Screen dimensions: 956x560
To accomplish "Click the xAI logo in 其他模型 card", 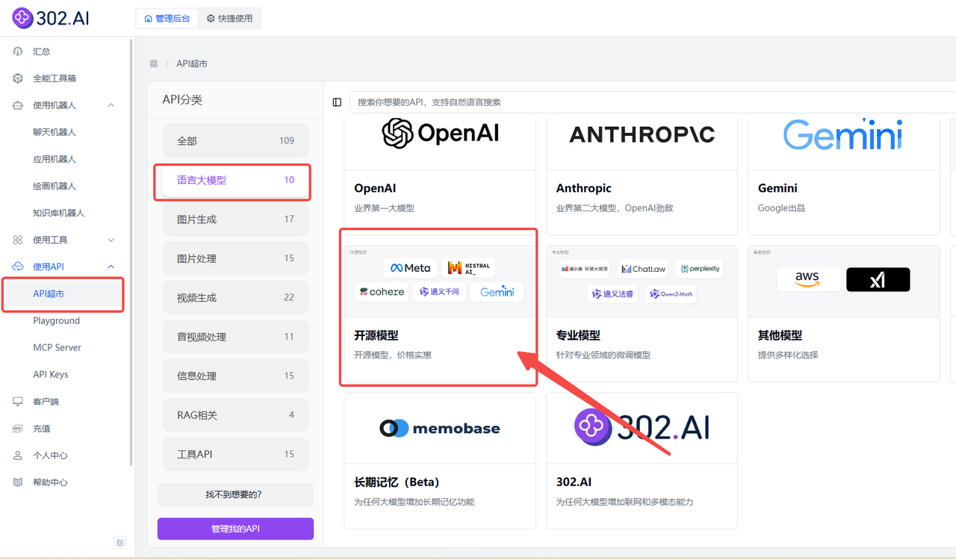I will [878, 279].
